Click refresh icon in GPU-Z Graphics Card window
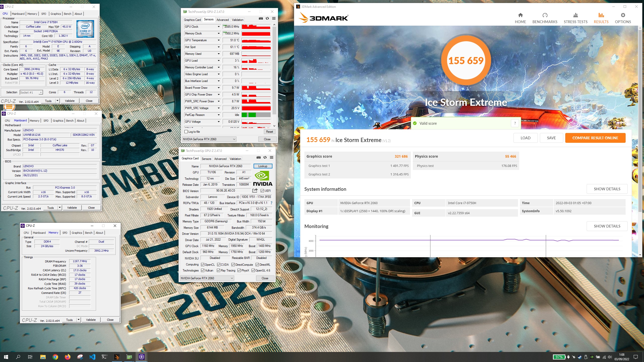Image resolution: width=644 pixels, height=362 pixels. tap(265, 157)
